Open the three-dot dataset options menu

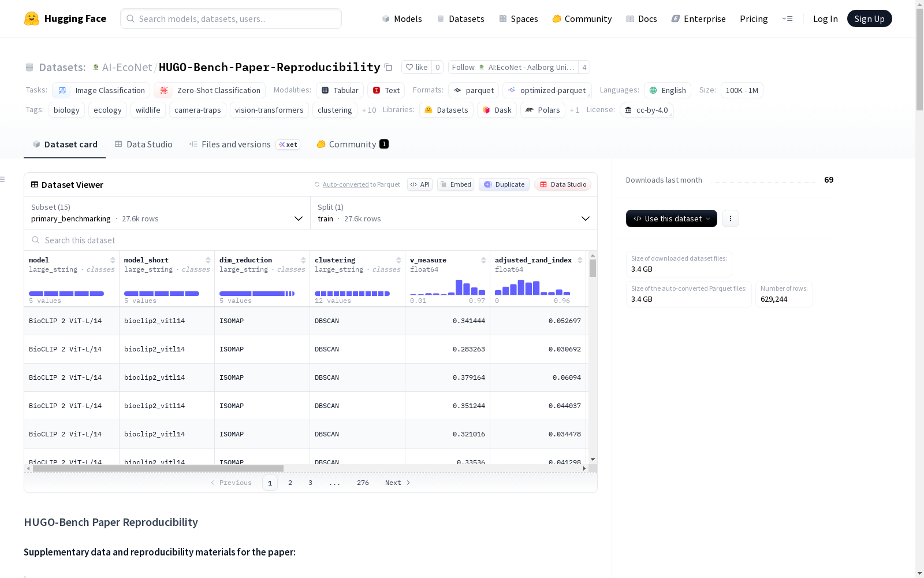point(731,218)
